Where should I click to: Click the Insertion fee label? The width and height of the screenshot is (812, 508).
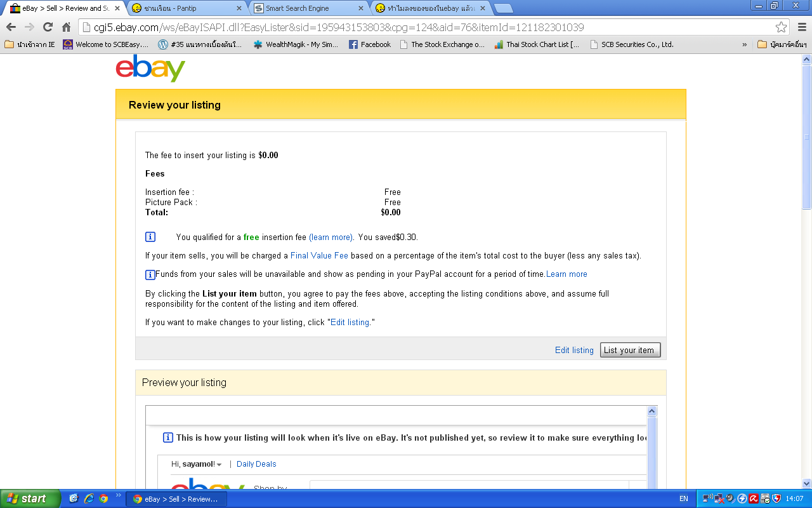169,192
